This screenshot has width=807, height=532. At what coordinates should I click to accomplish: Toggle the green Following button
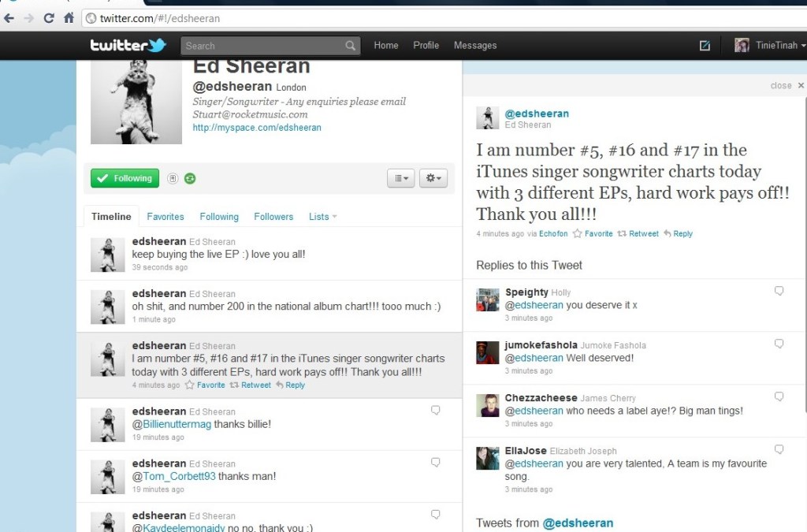[x=125, y=178]
